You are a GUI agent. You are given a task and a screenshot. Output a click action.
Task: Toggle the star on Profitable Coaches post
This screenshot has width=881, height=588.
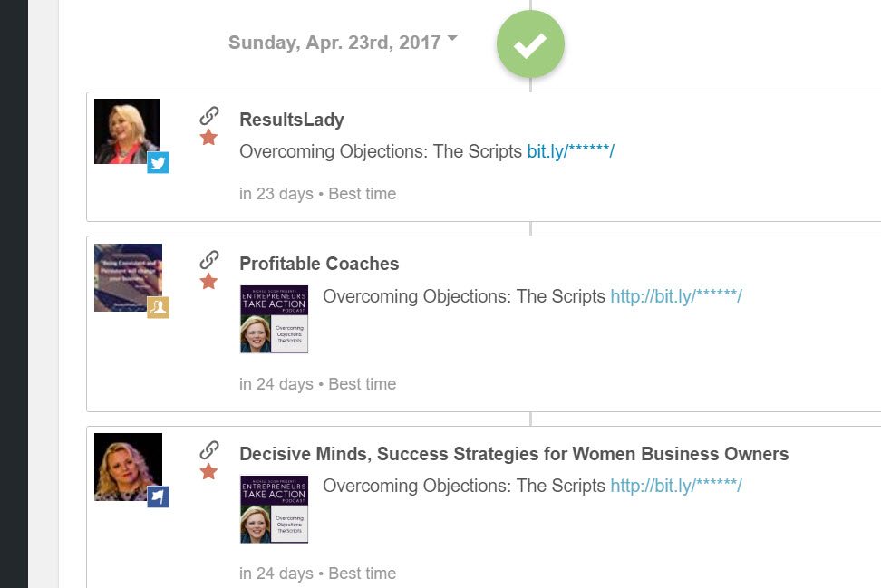tap(208, 282)
